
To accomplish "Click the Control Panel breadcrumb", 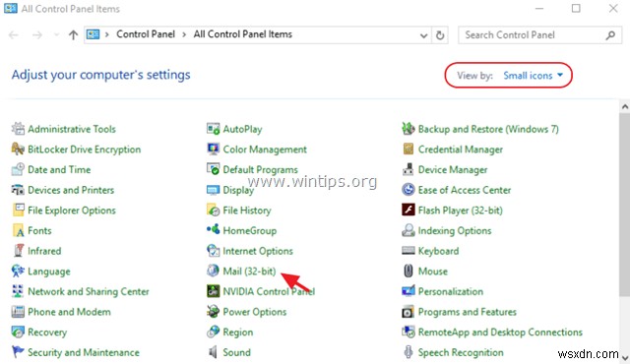I will point(146,34).
